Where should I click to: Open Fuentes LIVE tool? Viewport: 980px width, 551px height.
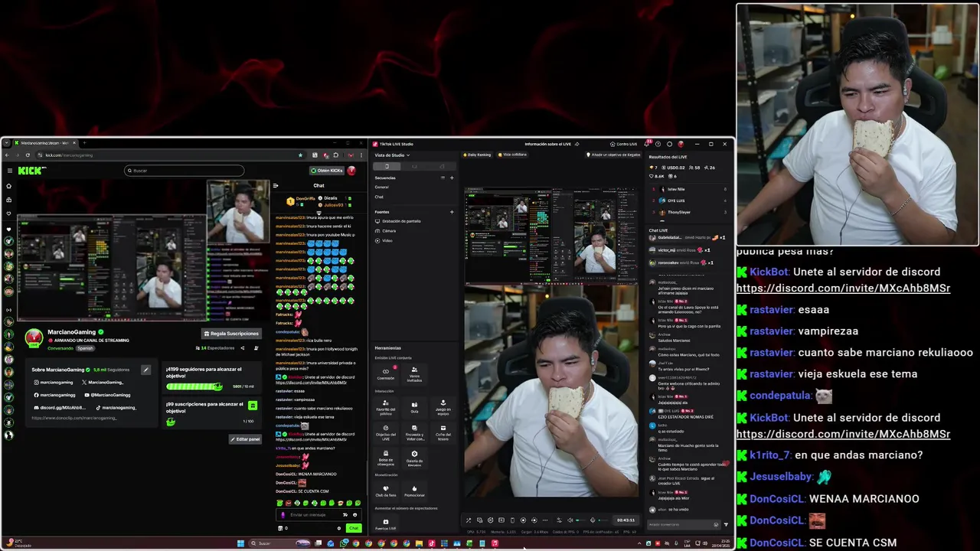coord(386,523)
